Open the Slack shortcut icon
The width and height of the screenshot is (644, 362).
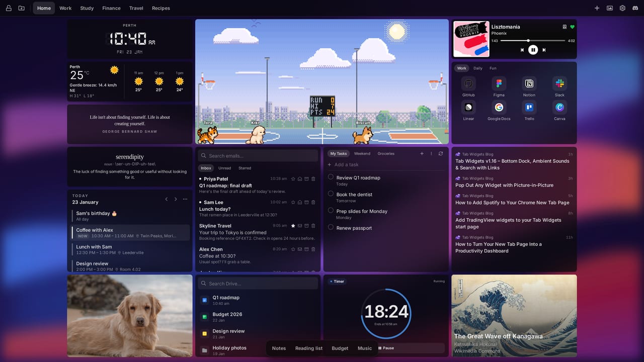click(x=559, y=83)
